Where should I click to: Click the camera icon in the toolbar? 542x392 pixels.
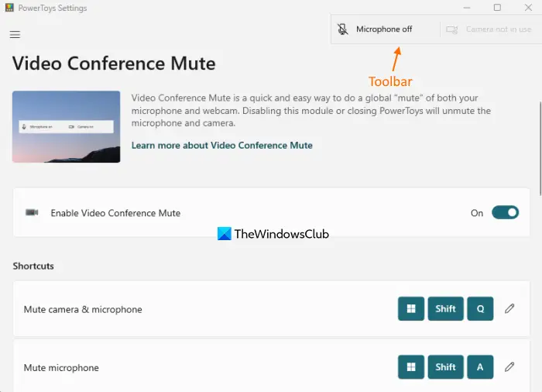tap(451, 29)
